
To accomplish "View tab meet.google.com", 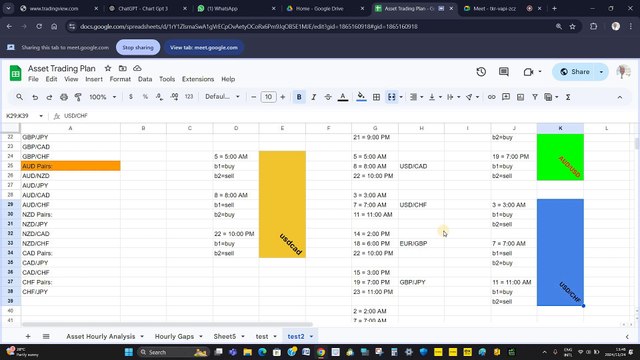I will coord(204,47).
